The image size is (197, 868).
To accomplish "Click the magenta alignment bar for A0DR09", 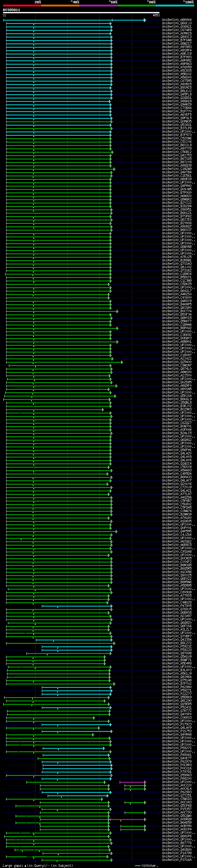I will pyautogui.click(x=128, y=819).
